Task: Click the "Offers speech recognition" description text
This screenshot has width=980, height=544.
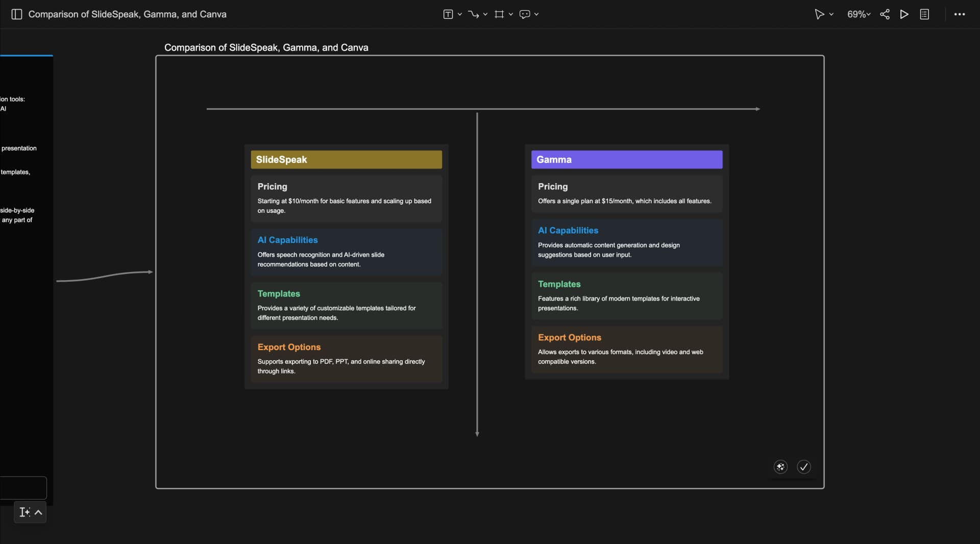Action: tap(321, 260)
